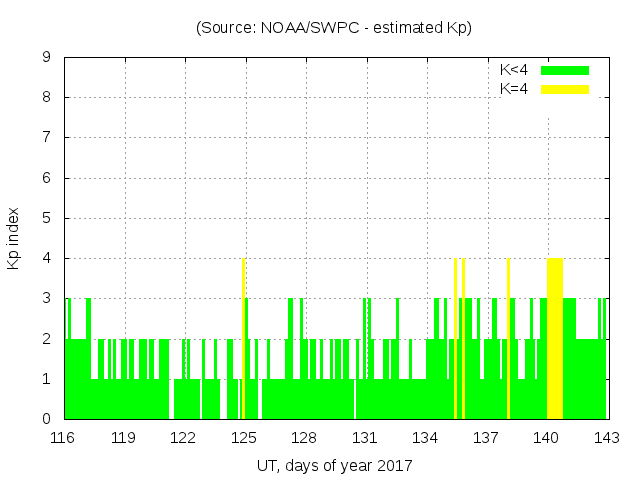Click the yellow K=4 legend swatch
The width and height of the screenshot is (640, 480).
coord(565,89)
